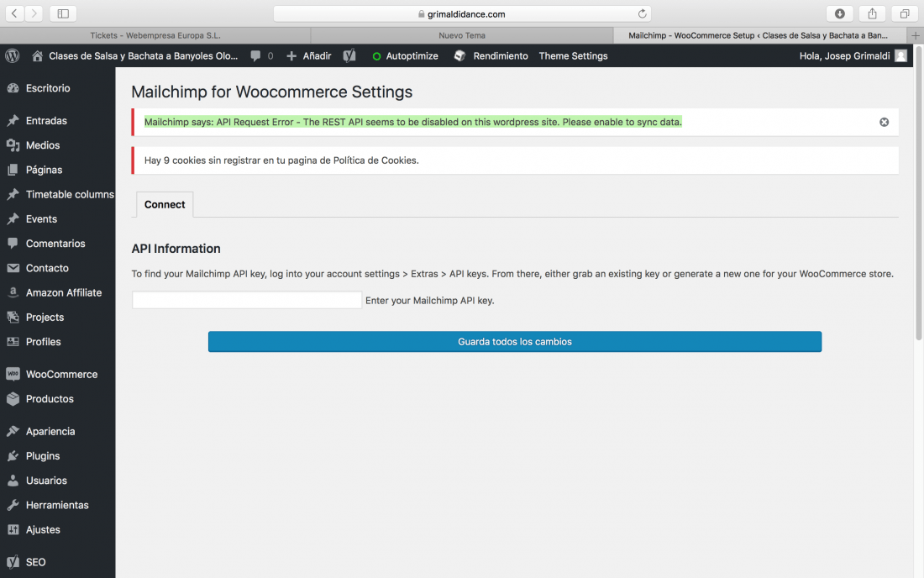Click 'Mailchimp for Woocommerce Settings' title
Screen dimensions: 924x578
coord(271,92)
